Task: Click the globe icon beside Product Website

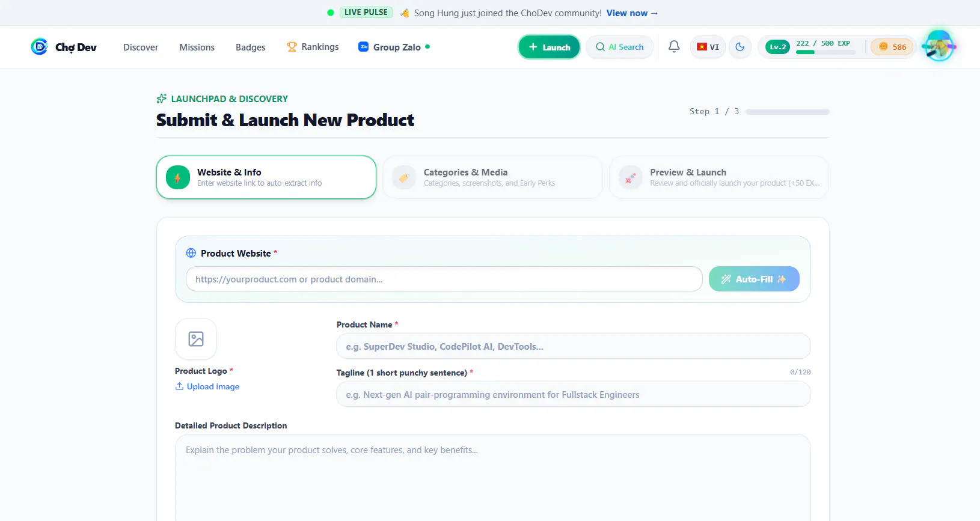Action: coord(191,253)
